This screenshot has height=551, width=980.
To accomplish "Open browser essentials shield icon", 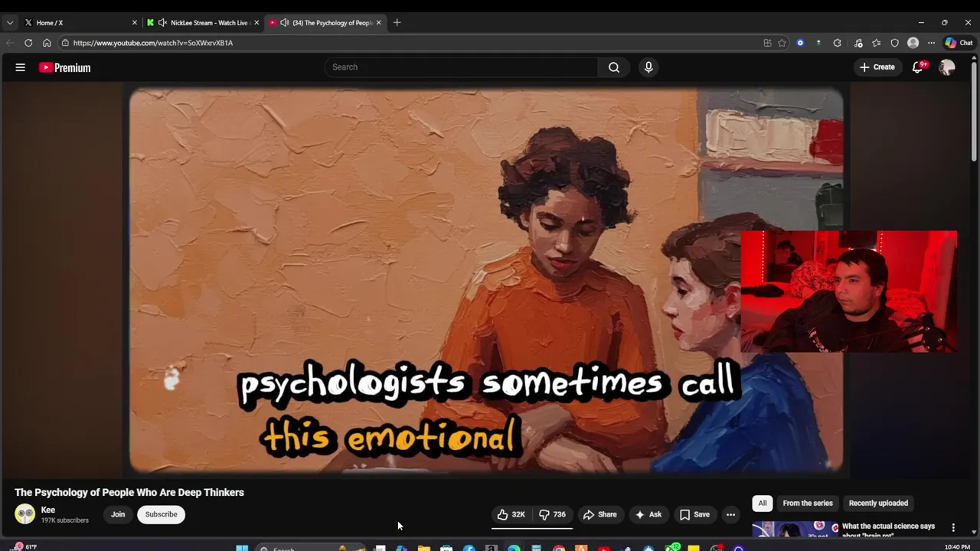I will pyautogui.click(x=894, y=43).
